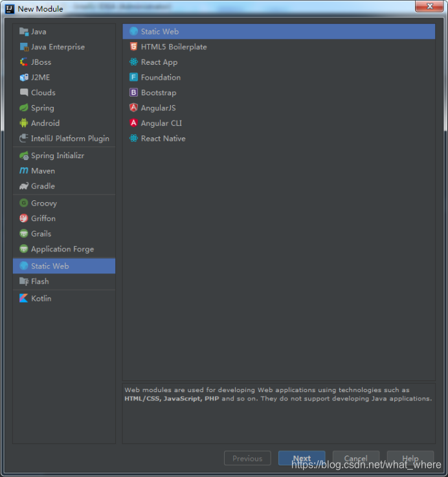448x477 pixels.
Task: Click the Grails icon
Action: point(24,233)
